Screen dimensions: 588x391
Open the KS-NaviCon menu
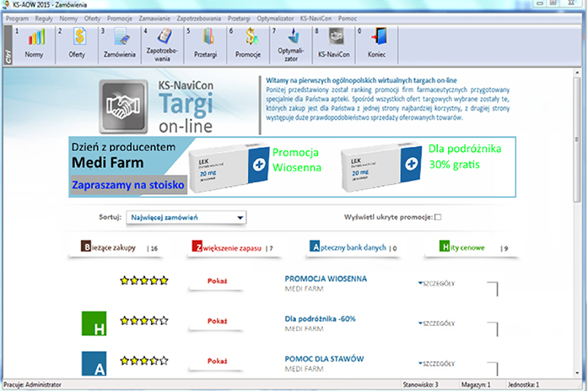click(x=316, y=19)
